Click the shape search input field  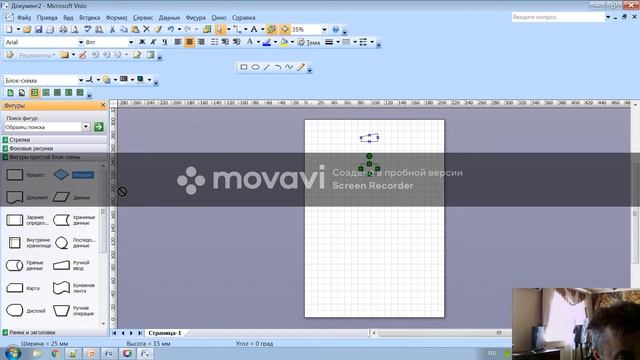tap(43, 127)
